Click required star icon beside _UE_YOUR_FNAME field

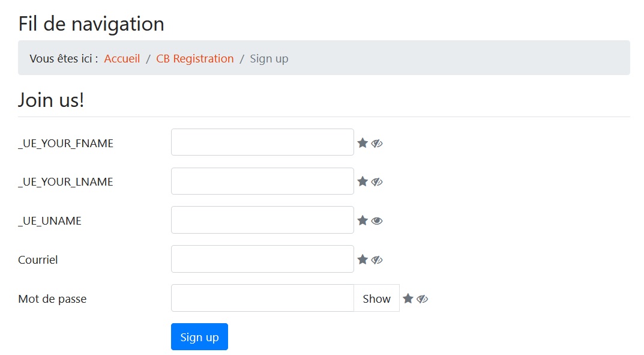[x=363, y=143]
